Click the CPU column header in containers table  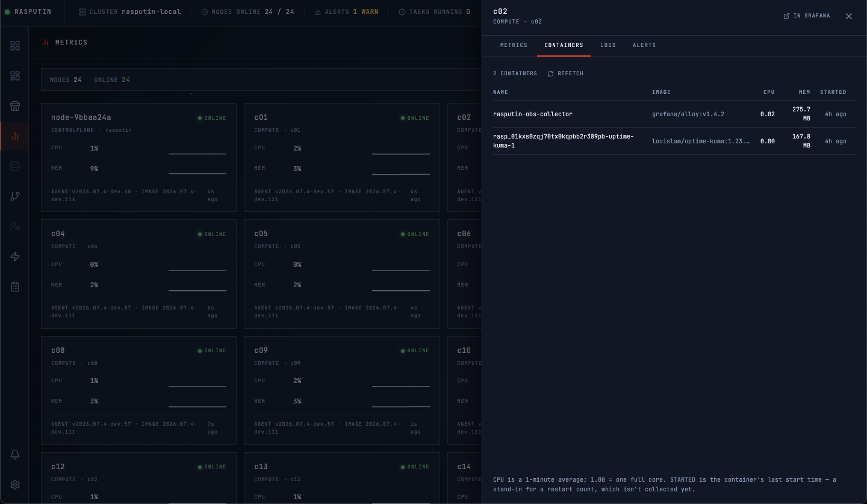coord(769,92)
